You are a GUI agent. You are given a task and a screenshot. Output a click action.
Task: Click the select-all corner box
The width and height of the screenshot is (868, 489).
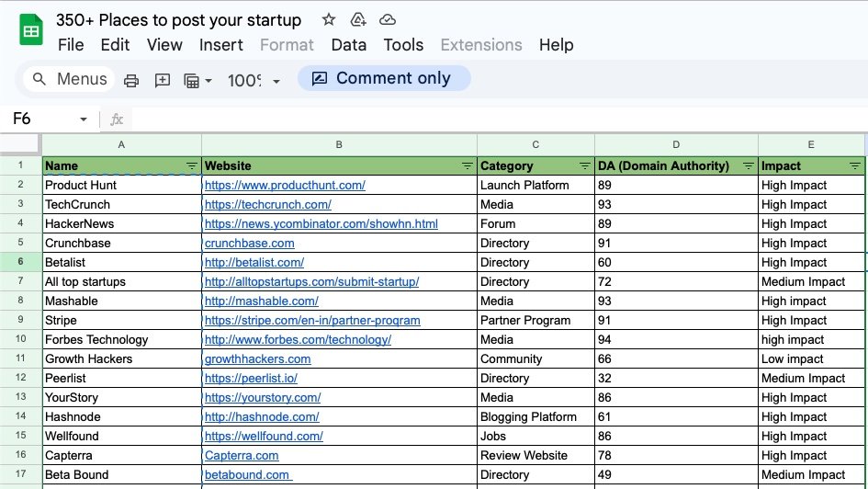point(20,145)
